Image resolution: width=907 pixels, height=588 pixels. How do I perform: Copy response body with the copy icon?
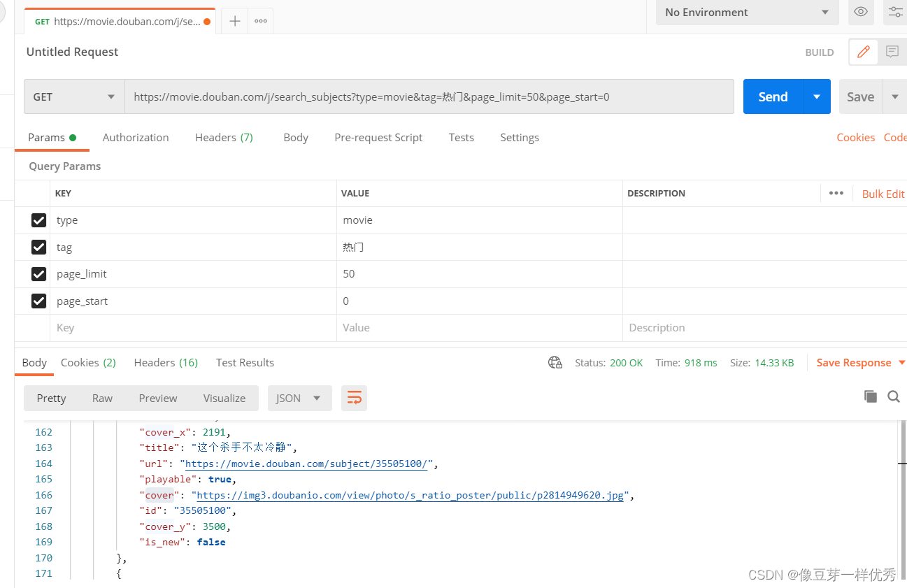[871, 396]
